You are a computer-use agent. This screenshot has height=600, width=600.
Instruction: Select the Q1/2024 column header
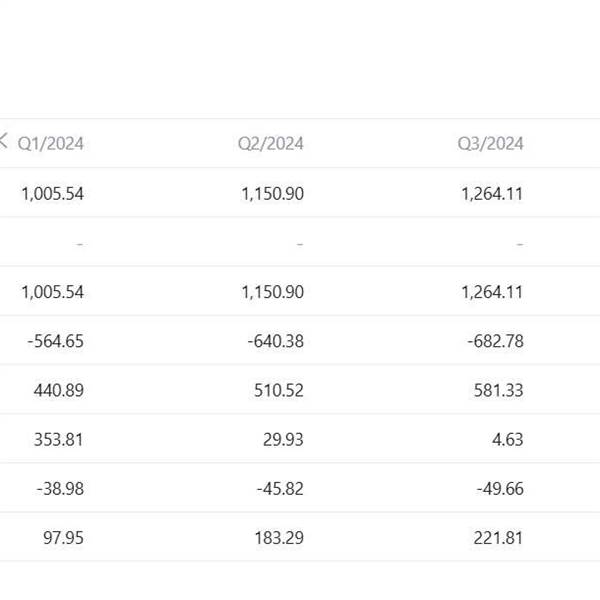pos(51,144)
